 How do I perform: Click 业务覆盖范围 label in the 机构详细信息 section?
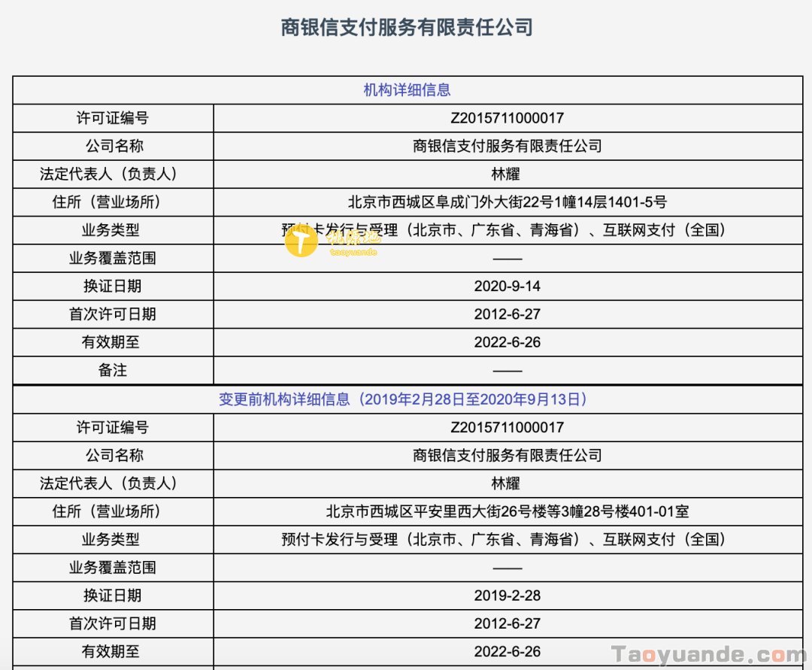point(112,258)
